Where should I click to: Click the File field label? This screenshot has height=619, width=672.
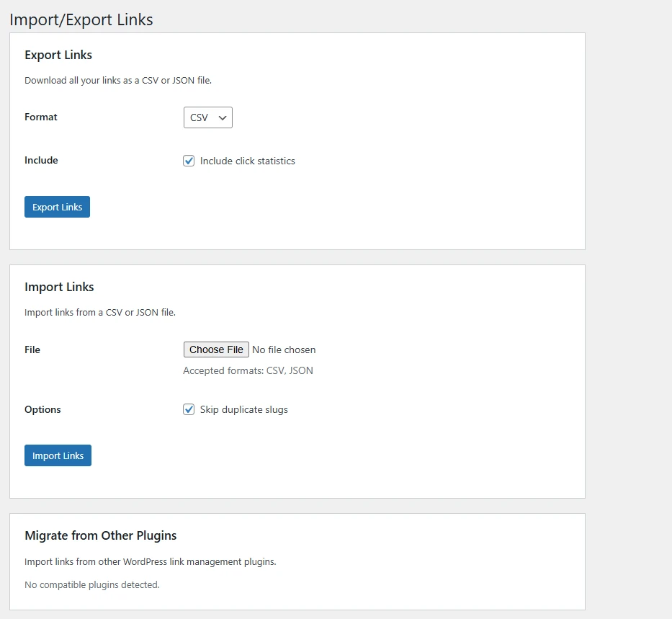(32, 349)
